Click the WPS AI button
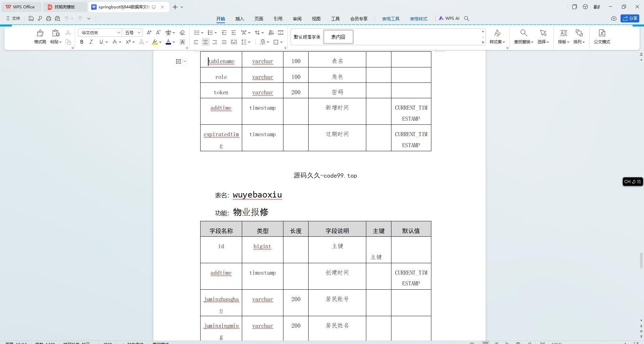Image resolution: width=644 pixels, height=344 pixels. pyautogui.click(x=449, y=18)
